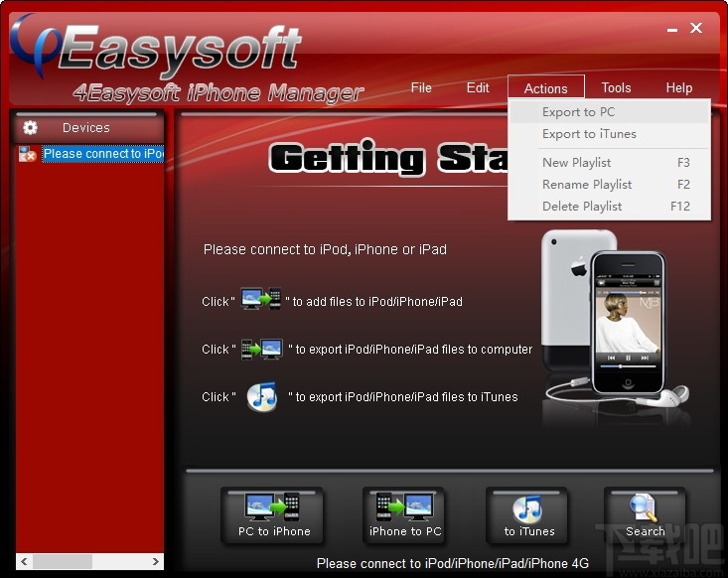Open the Edit menu
This screenshot has width=728, height=578.
478,87
